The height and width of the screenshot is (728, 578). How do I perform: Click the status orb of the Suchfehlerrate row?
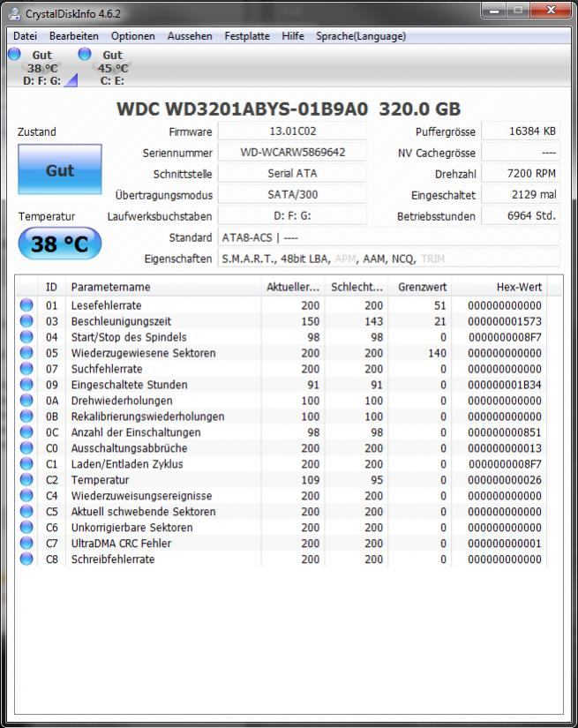[x=26, y=368]
